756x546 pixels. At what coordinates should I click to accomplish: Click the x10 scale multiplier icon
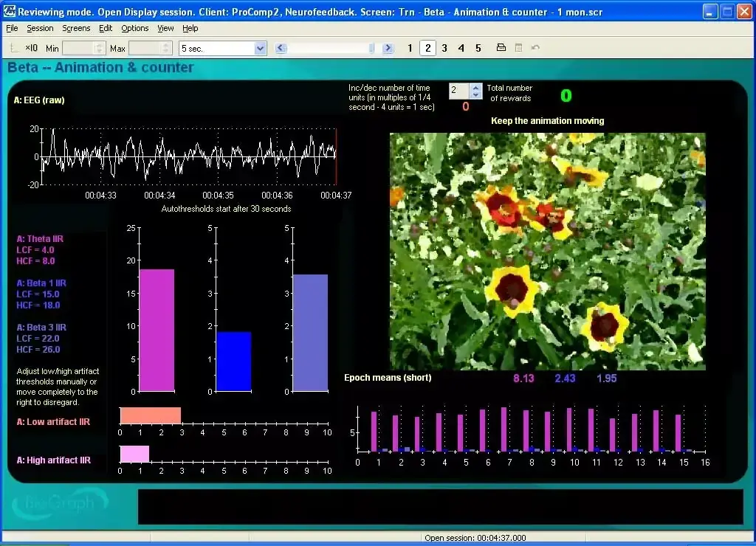[x=31, y=48]
